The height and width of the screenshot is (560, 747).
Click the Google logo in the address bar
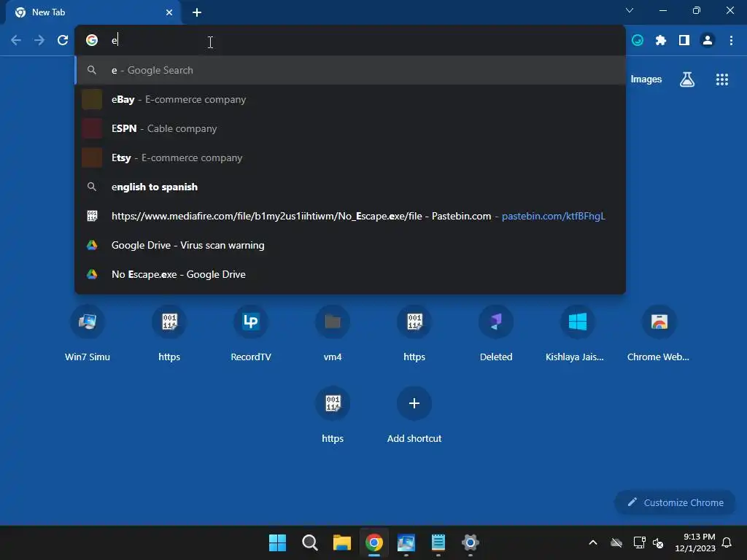92,40
